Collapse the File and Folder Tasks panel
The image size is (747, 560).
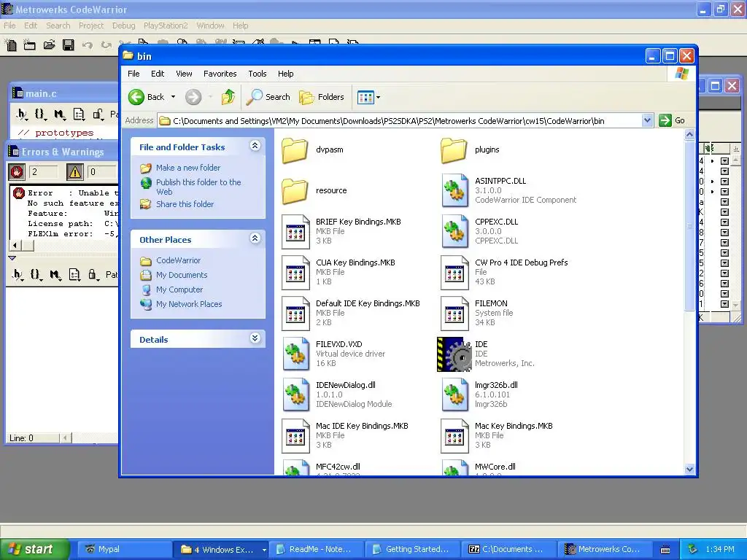click(x=255, y=146)
